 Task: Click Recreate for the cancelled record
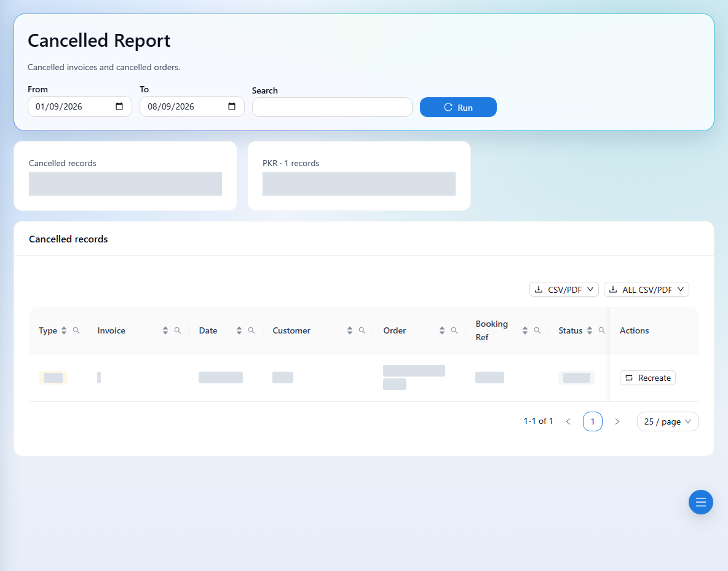tap(647, 378)
